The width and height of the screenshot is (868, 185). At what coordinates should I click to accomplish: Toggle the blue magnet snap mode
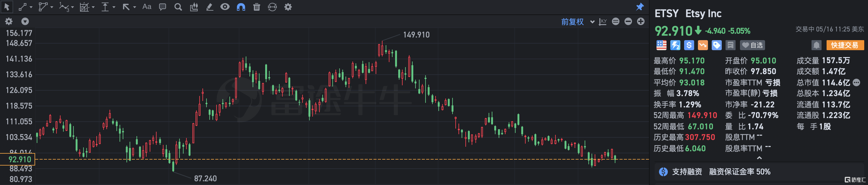[241, 7]
